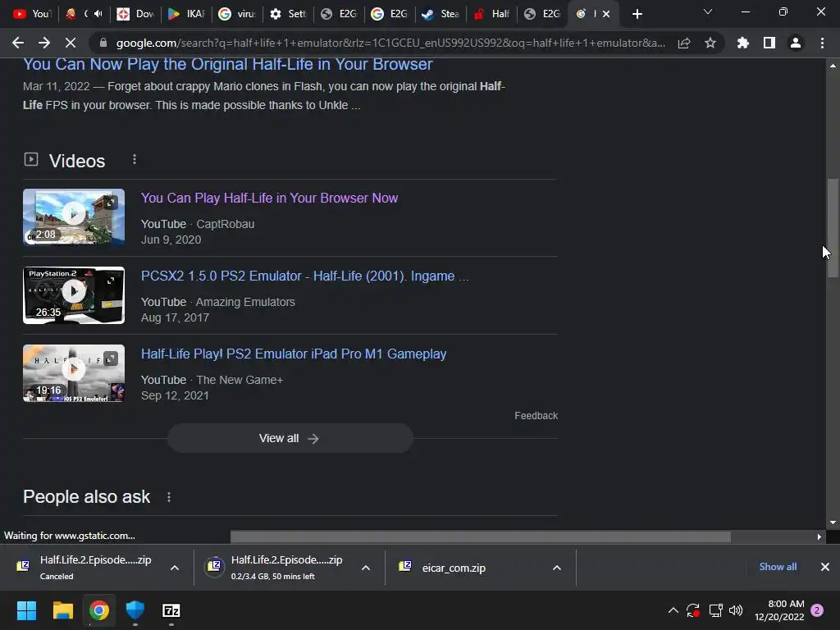Open Windows Security shield in taskbar
Image resolution: width=840 pixels, height=630 pixels.
135,610
